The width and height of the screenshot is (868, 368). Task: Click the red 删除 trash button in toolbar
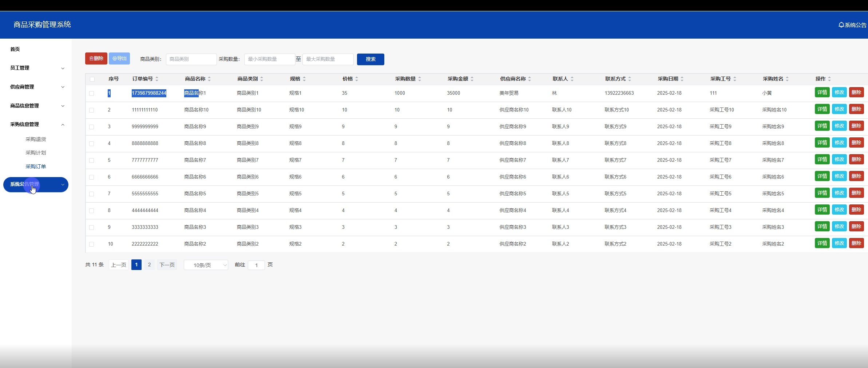pos(96,59)
